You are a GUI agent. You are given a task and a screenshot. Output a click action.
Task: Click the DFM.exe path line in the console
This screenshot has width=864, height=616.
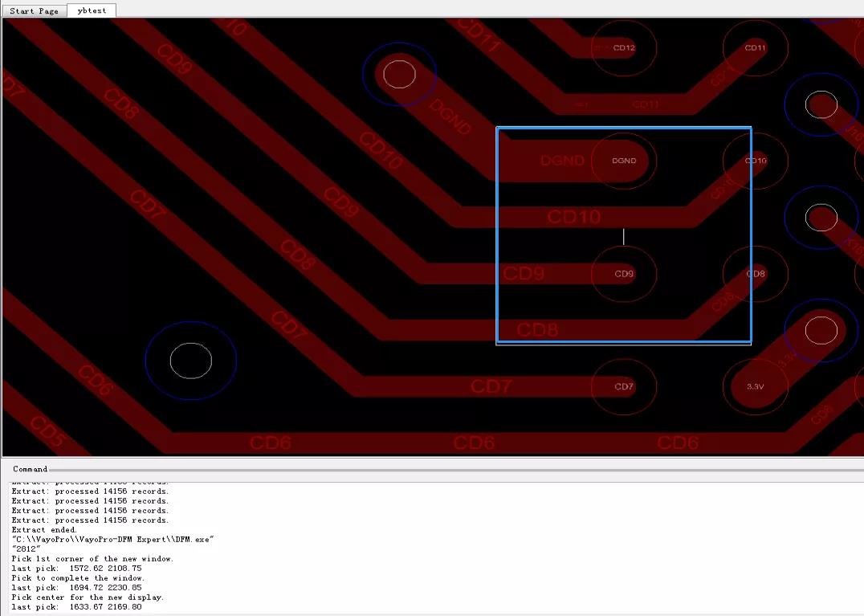(113, 540)
